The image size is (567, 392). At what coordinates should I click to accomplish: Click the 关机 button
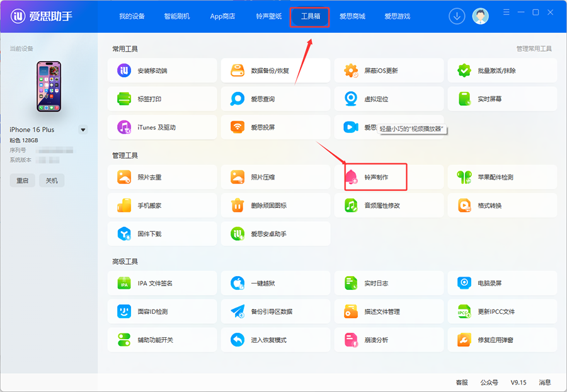point(52,180)
